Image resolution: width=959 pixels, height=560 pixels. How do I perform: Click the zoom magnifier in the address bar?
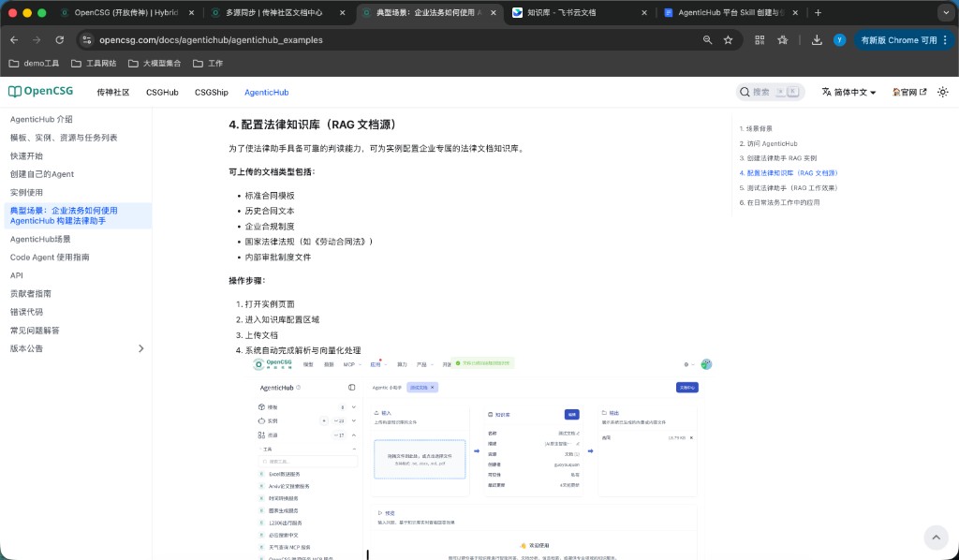(x=706, y=40)
